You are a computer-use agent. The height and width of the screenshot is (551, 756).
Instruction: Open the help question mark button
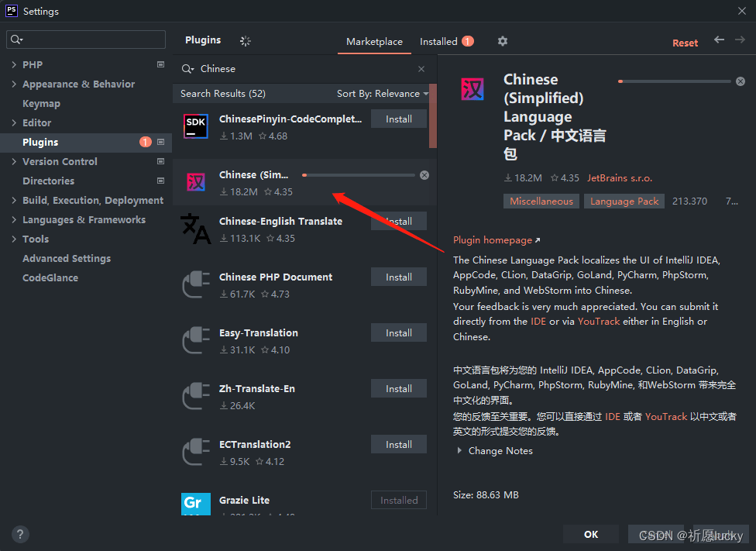click(x=20, y=534)
